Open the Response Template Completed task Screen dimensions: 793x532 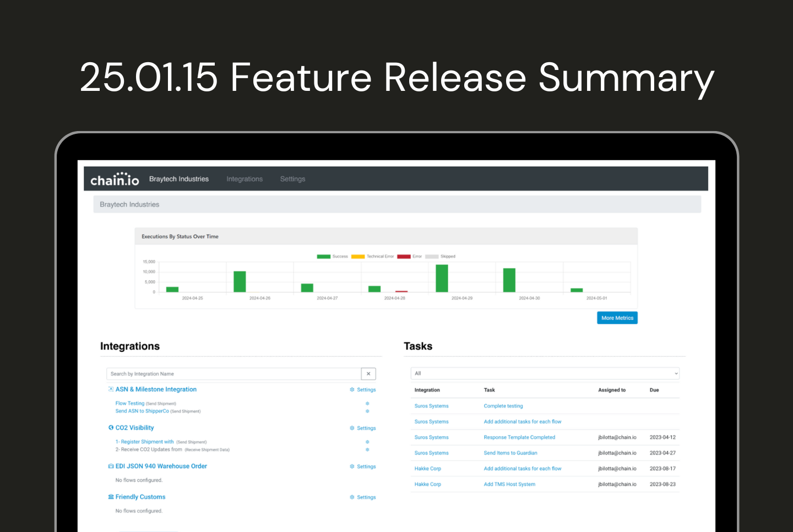(x=519, y=438)
